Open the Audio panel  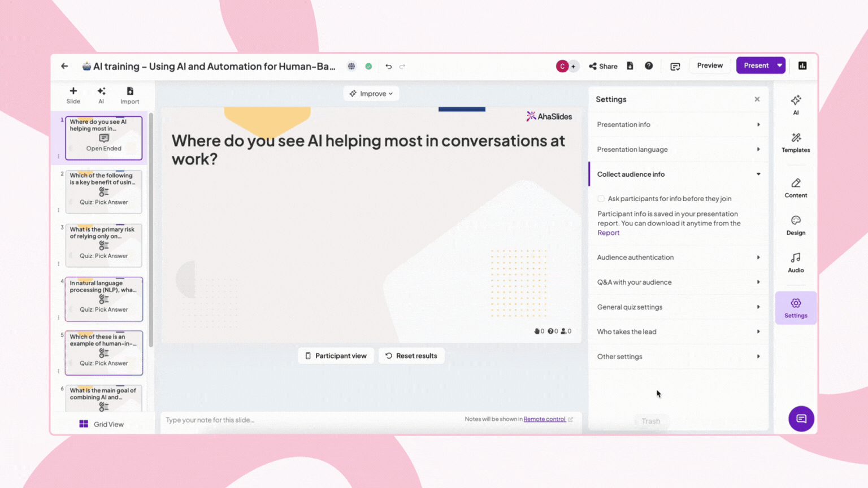[796, 263]
